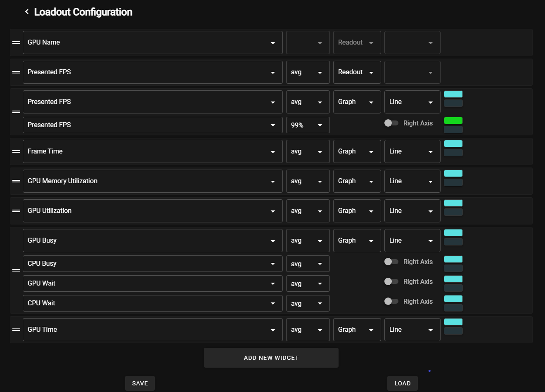Image resolution: width=545 pixels, height=392 pixels.
Task: Open the Frame Time metric dropdown
Action: point(153,151)
